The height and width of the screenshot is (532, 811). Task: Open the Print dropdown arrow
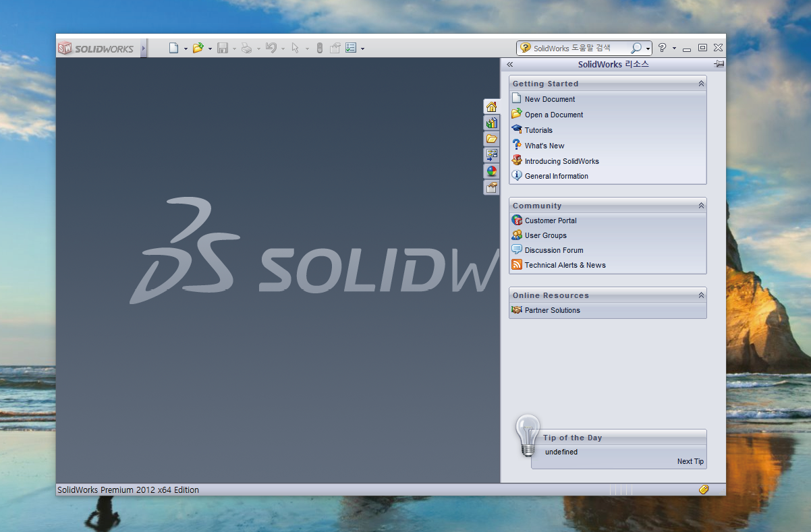pyautogui.click(x=258, y=49)
